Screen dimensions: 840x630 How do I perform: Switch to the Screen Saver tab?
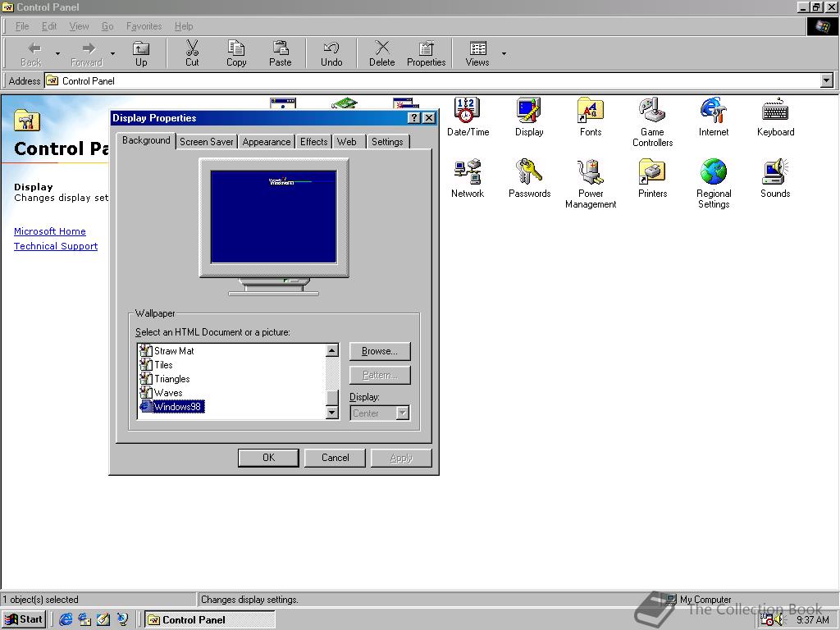206,141
